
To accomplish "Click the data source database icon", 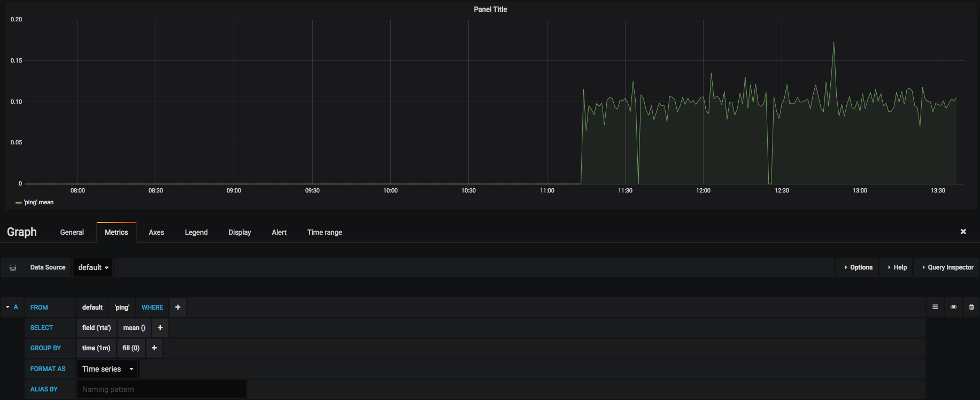I will tap(13, 267).
